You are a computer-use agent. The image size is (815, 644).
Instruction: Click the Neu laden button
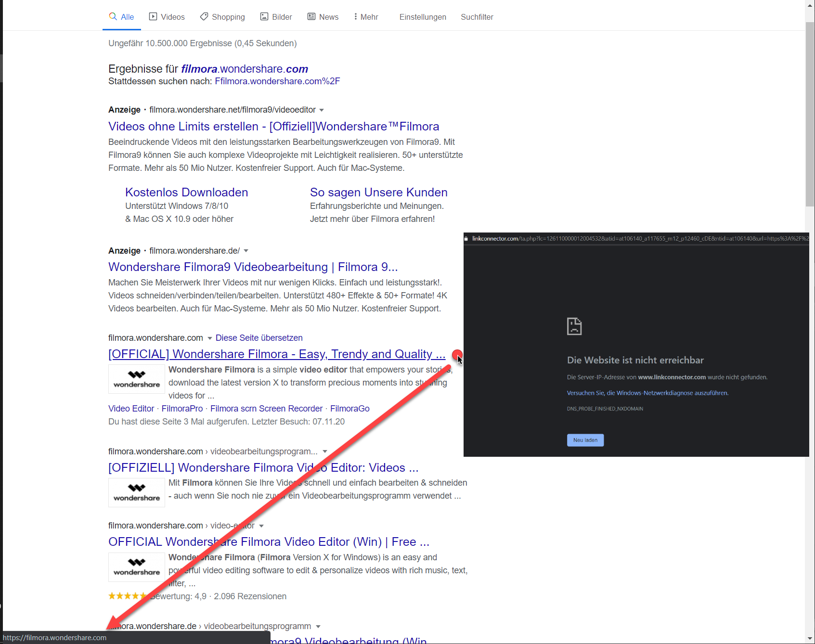[x=585, y=439]
